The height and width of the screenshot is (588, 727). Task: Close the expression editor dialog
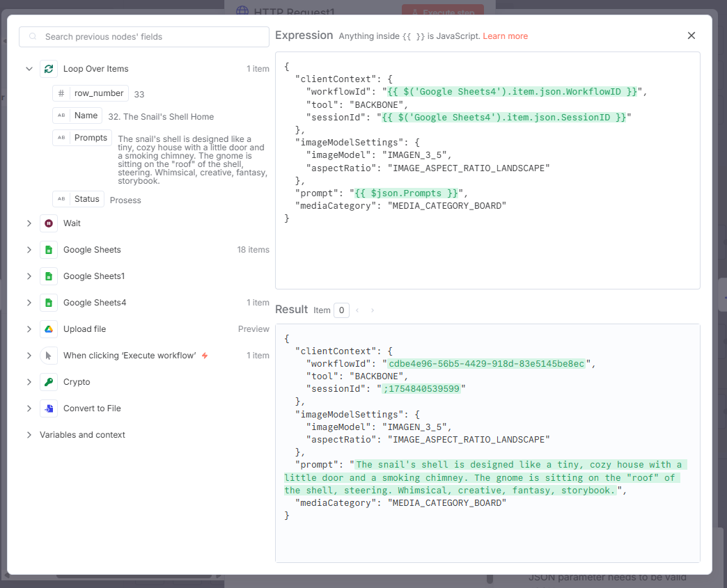coord(691,35)
